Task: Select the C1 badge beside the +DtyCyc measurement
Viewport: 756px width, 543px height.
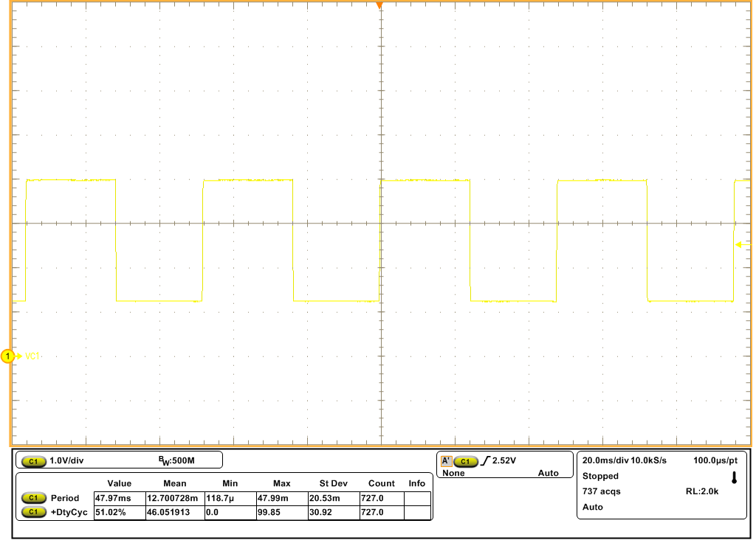Action: click(32, 513)
